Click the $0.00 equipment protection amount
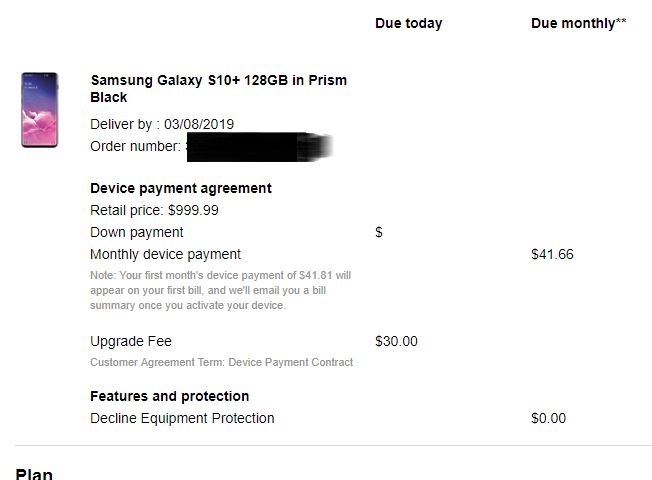652x480 pixels. pyautogui.click(x=548, y=418)
